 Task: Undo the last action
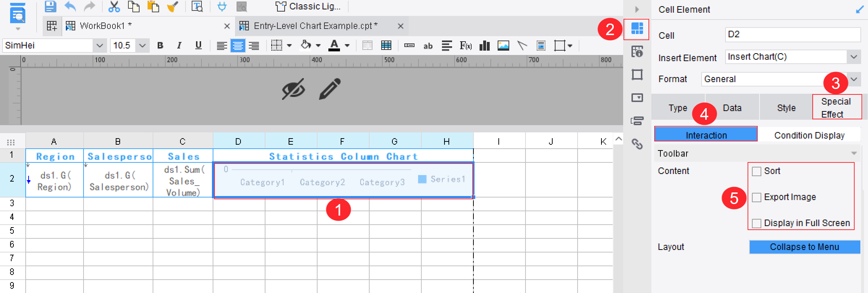pos(70,7)
